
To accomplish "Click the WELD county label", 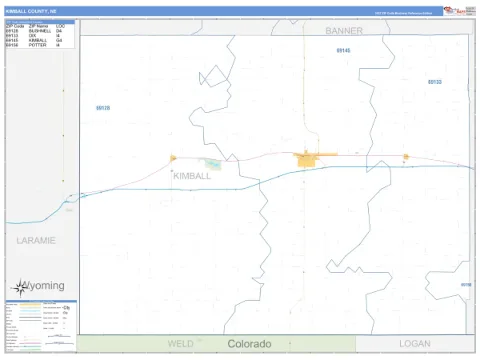I will point(180,344).
